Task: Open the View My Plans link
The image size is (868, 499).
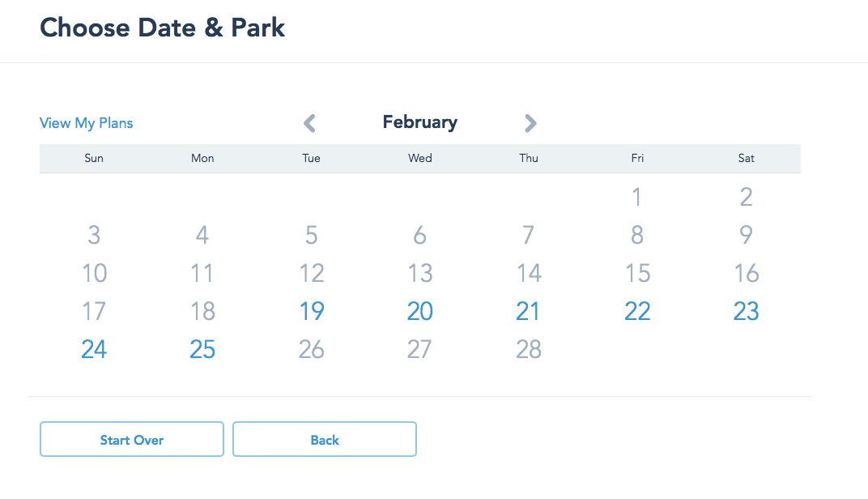Action: coord(87,123)
